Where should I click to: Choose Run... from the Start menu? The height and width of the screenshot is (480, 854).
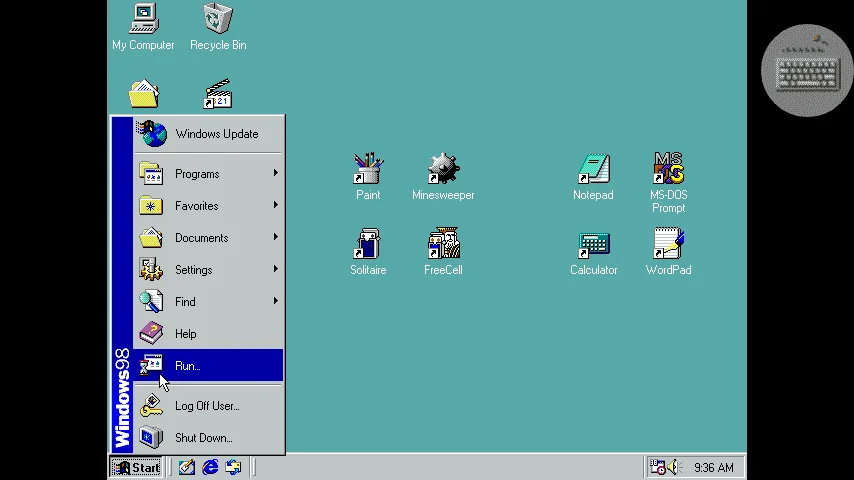[x=208, y=366]
